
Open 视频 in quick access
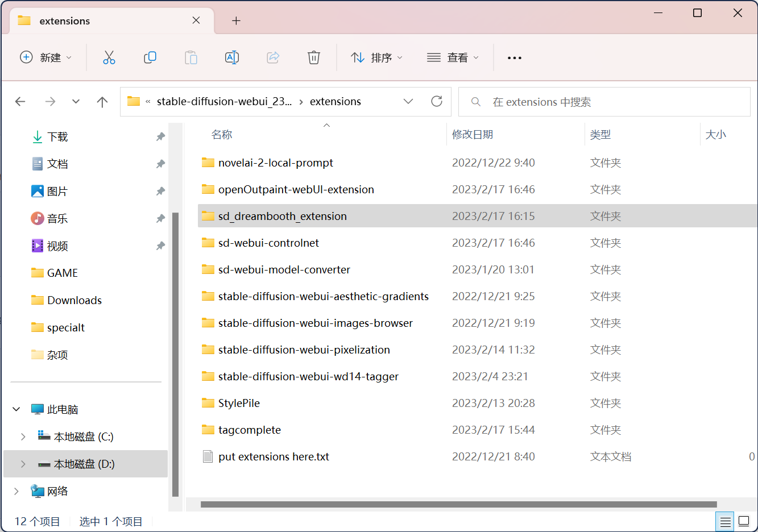pos(57,246)
